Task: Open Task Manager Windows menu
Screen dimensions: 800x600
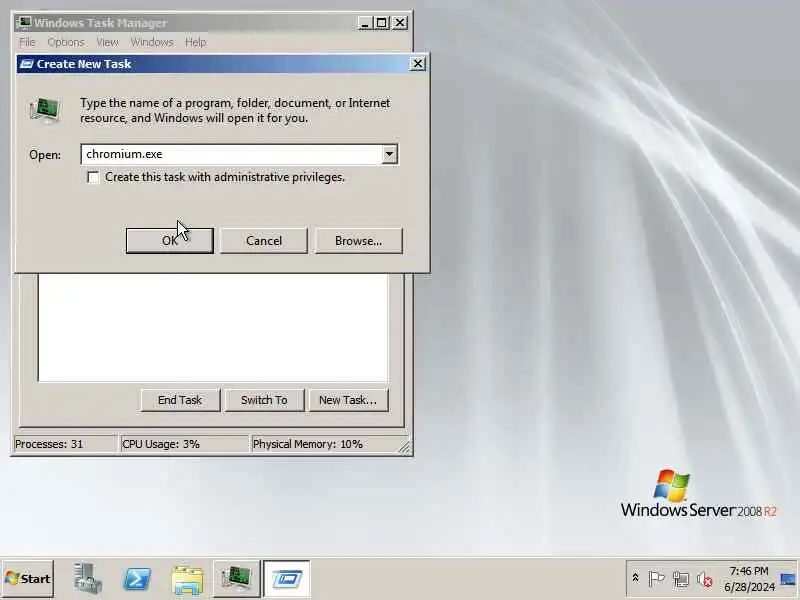Action: point(152,42)
